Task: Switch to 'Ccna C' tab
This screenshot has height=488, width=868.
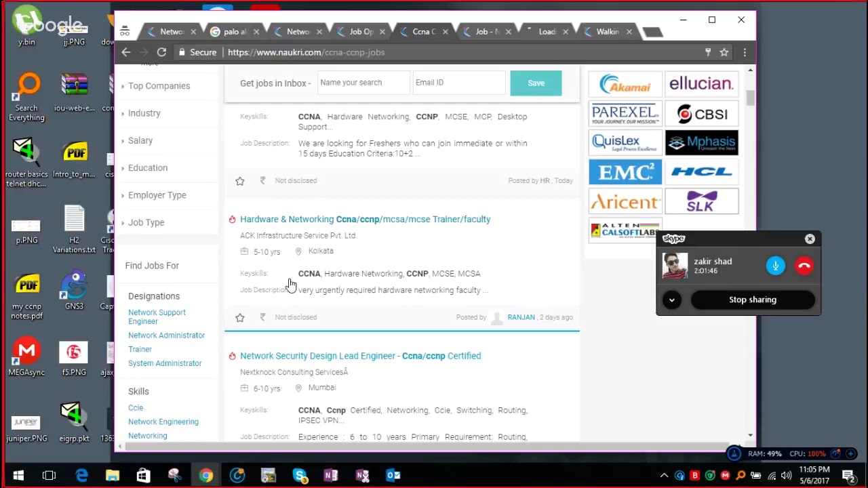Action: click(x=425, y=31)
